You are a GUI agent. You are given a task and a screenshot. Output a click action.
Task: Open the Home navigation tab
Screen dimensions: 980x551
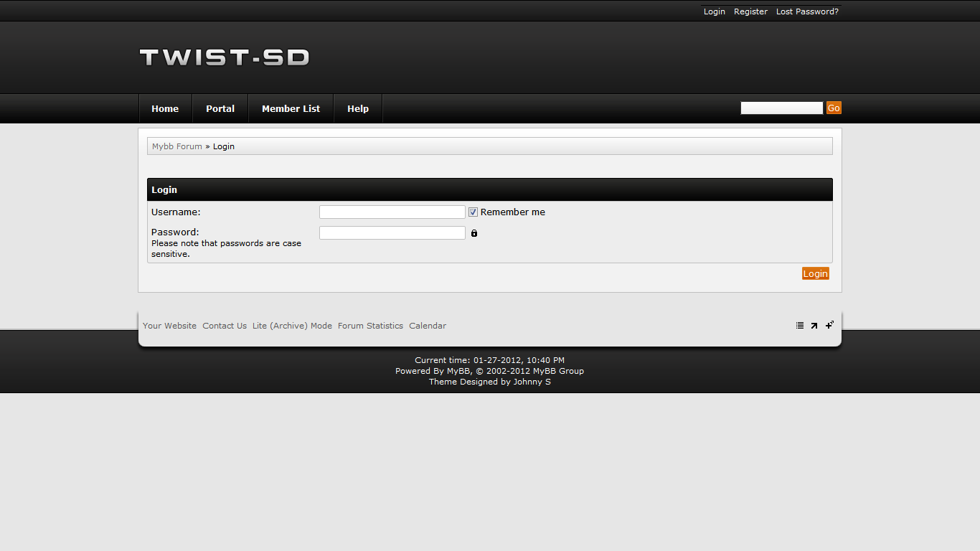coord(165,109)
